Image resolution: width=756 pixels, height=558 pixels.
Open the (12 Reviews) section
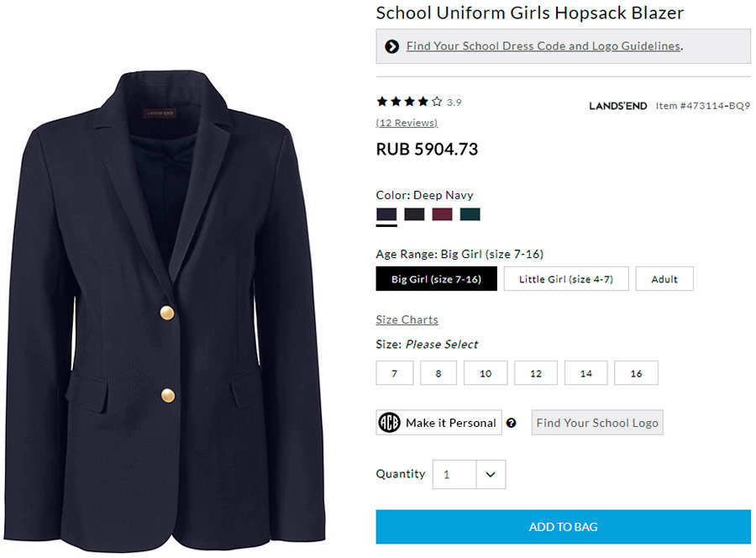(406, 122)
